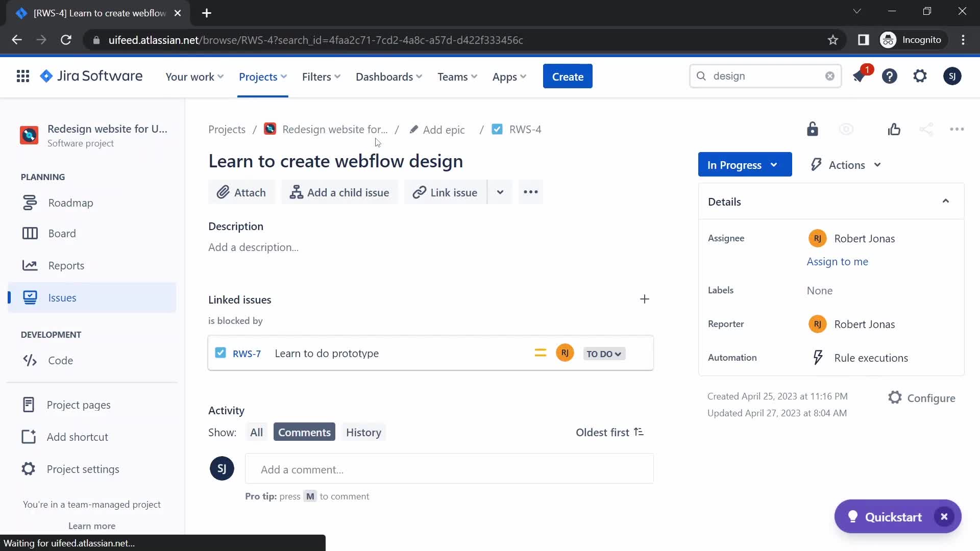Click the Automation lightning bolt icon
The image size is (980, 551).
[x=818, y=357]
